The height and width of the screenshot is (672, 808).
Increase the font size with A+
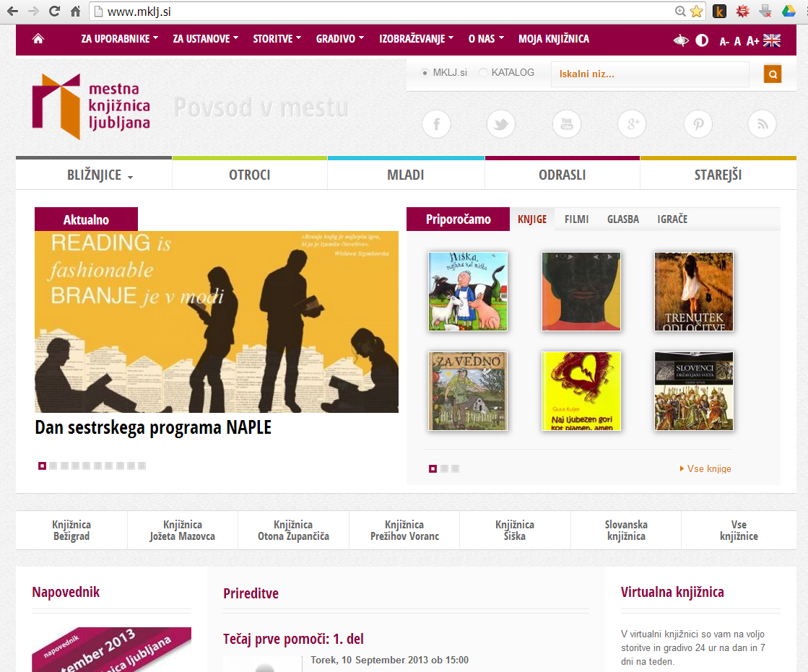pyautogui.click(x=752, y=41)
